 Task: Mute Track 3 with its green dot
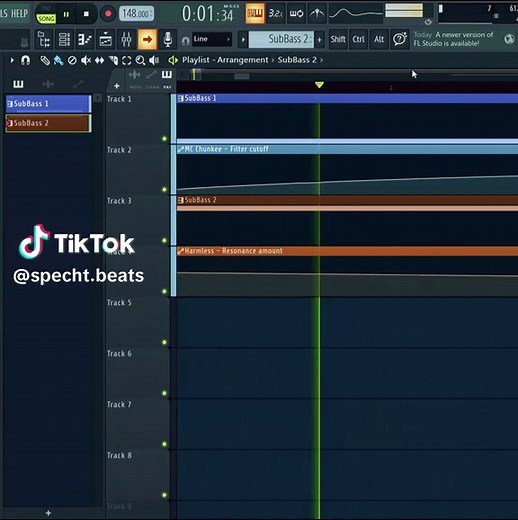[x=164, y=240]
